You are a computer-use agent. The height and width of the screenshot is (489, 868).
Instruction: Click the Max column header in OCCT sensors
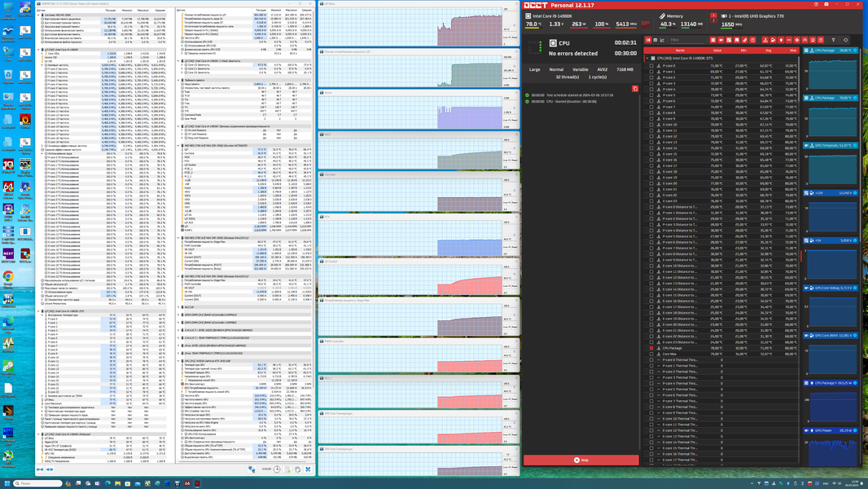(x=793, y=51)
